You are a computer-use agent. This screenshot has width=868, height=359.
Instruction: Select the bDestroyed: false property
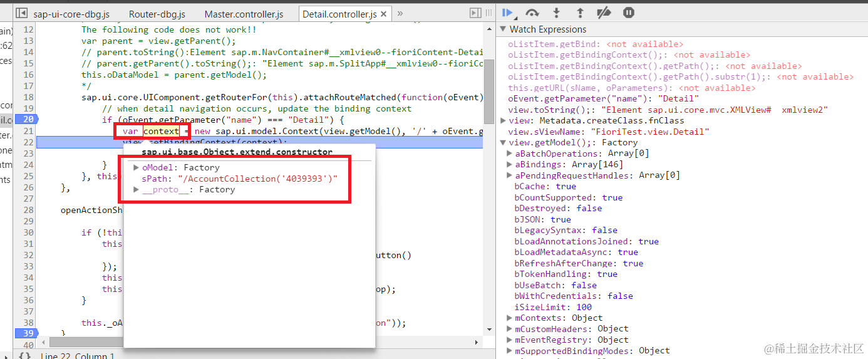coord(558,209)
